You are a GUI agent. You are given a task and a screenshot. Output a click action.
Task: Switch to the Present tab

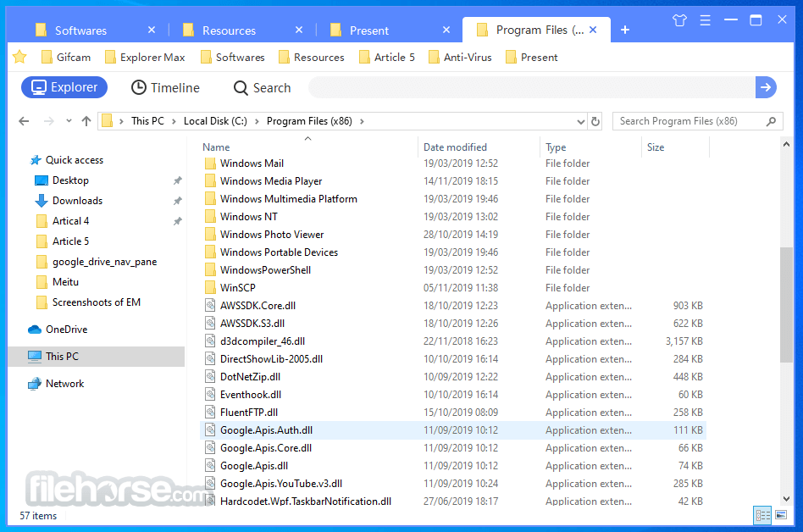(369, 30)
